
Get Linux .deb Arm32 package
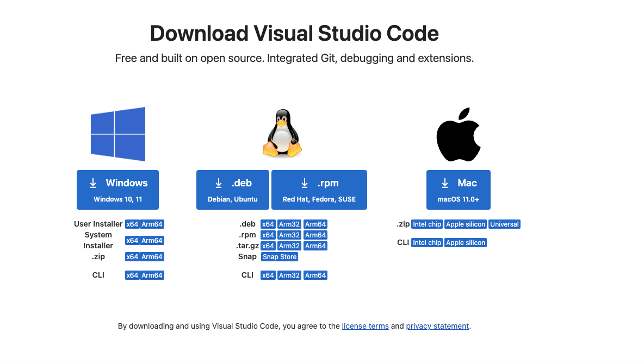pos(289,224)
